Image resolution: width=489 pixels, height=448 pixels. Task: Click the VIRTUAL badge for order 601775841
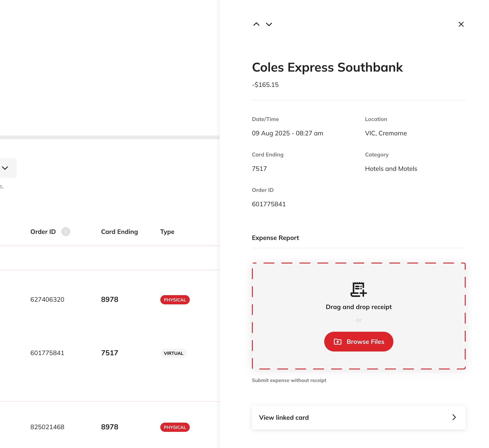point(173,353)
